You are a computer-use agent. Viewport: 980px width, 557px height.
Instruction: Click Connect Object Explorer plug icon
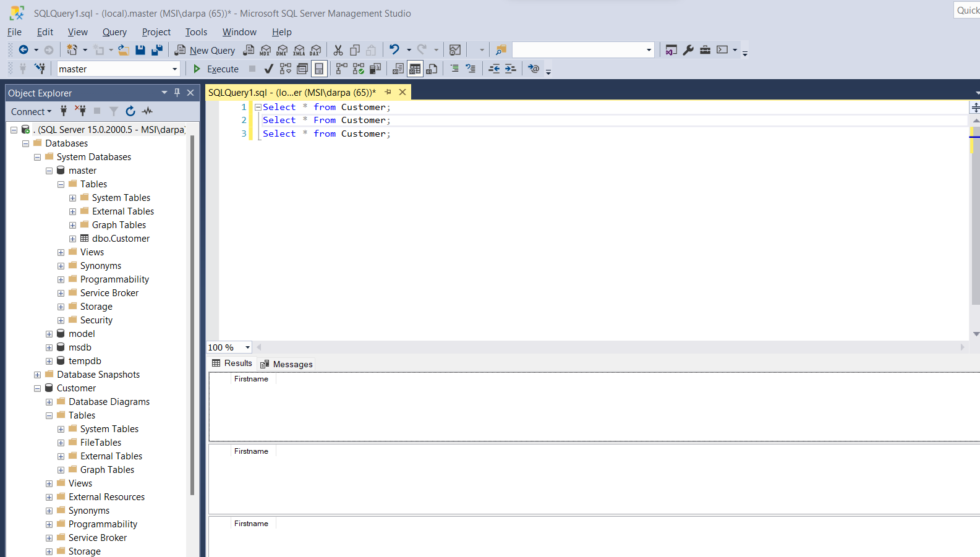click(64, 111)
